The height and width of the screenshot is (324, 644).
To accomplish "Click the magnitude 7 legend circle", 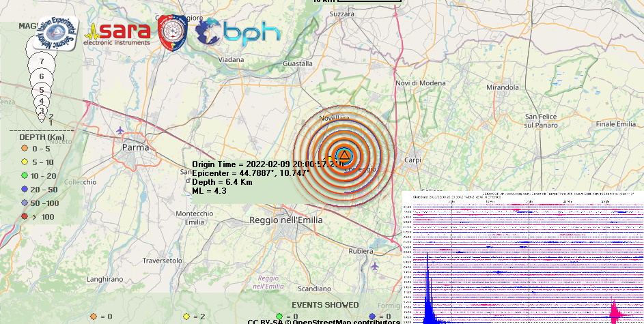I will coord(42,61).
